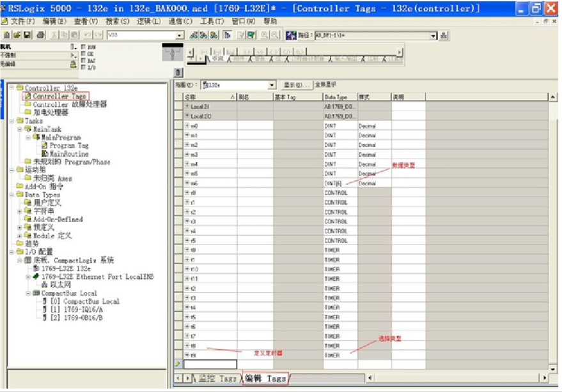
Task: Switch to the 监控 Tags tab
Action: point(217,379)
